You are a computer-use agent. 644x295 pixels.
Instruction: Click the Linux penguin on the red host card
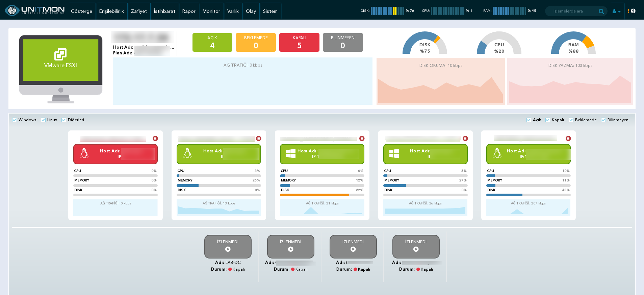coord(84,153)
